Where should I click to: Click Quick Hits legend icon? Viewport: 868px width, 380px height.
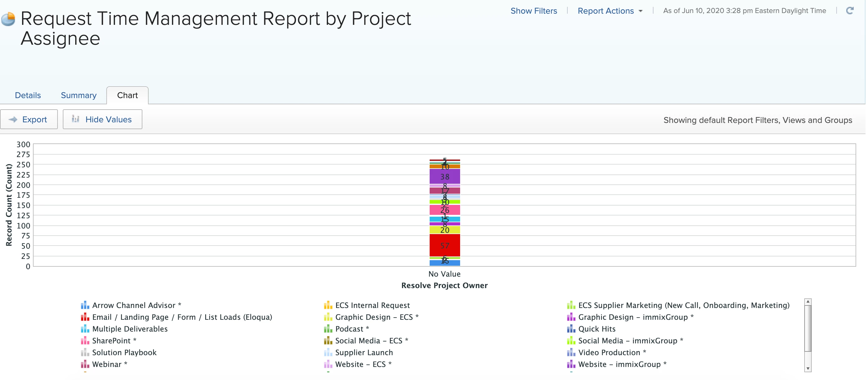571,329
